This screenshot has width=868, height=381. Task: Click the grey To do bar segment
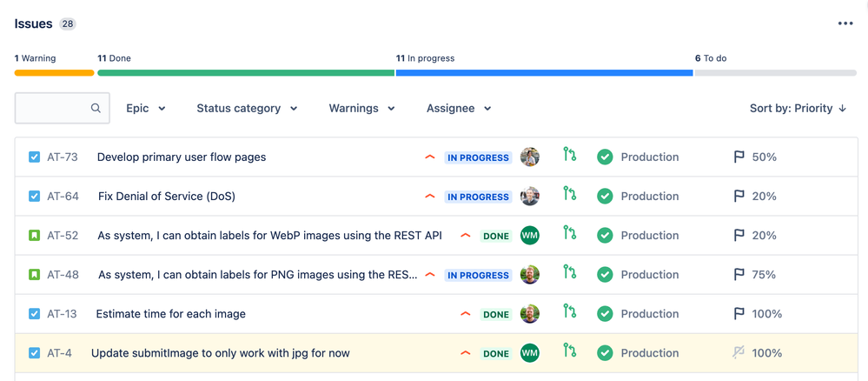pyautogui.click(x=776, y=73)
